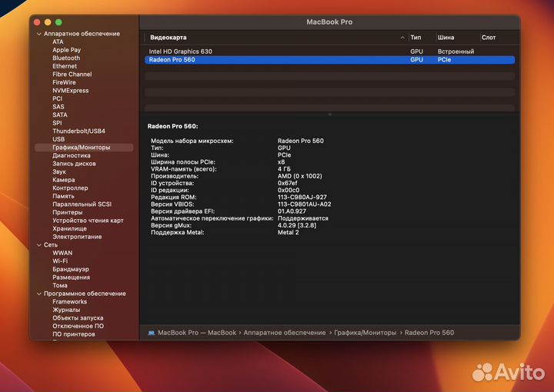Click MacBook Pro laptop icon in path bar
Image resolution: width=554 pixels, height=392 pixels.
pos(152,333)
